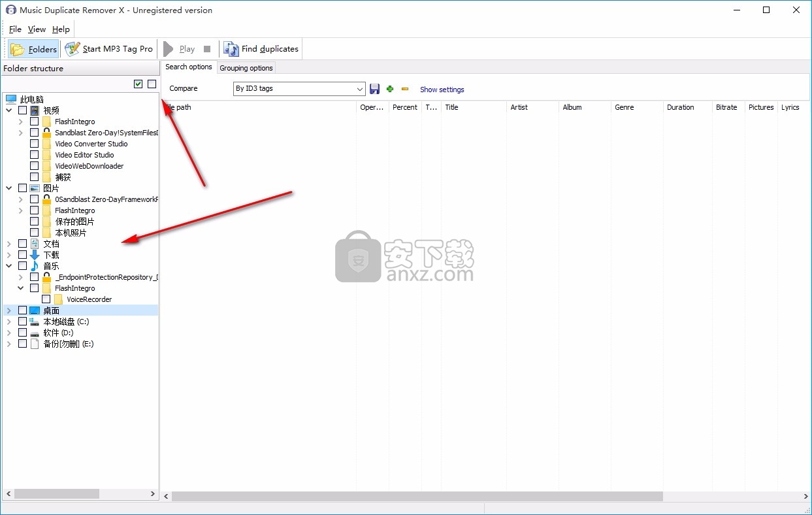Click the yellow minus remove icon
The height and width of the screenshot is (515, 812).
[x=405, y=89]
